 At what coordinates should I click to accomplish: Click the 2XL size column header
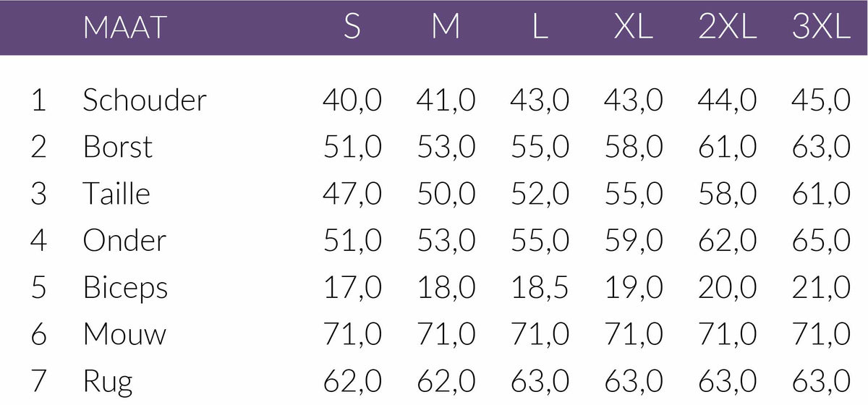point(727,27)
